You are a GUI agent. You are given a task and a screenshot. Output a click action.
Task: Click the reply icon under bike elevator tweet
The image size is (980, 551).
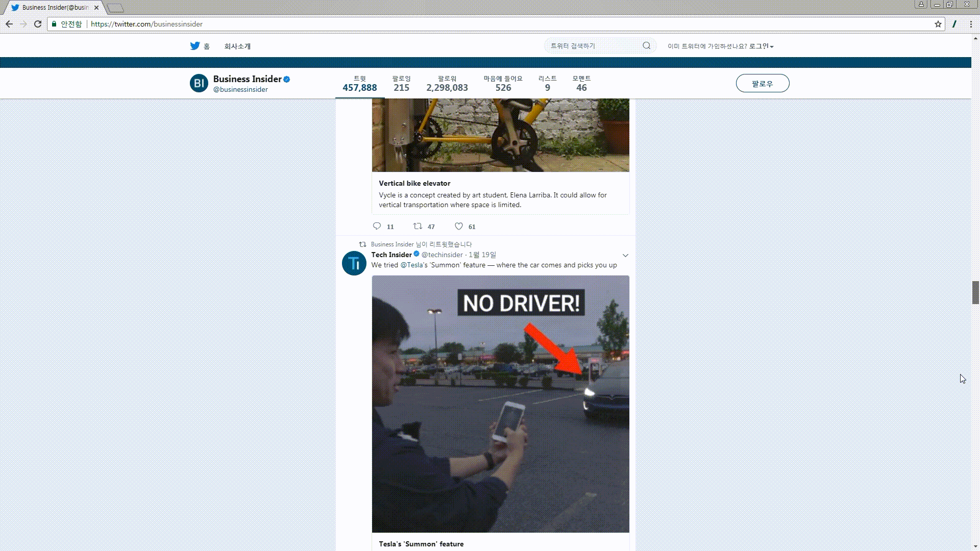click(377, 226)
